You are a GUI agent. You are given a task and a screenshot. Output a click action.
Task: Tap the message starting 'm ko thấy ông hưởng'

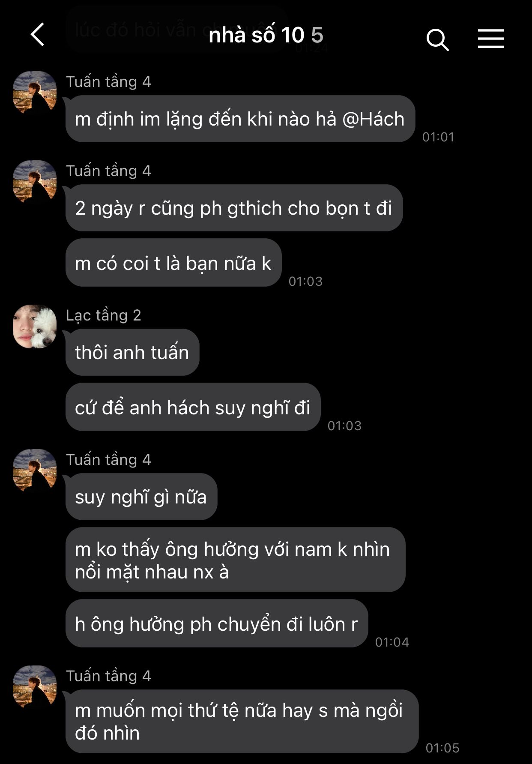235,560
